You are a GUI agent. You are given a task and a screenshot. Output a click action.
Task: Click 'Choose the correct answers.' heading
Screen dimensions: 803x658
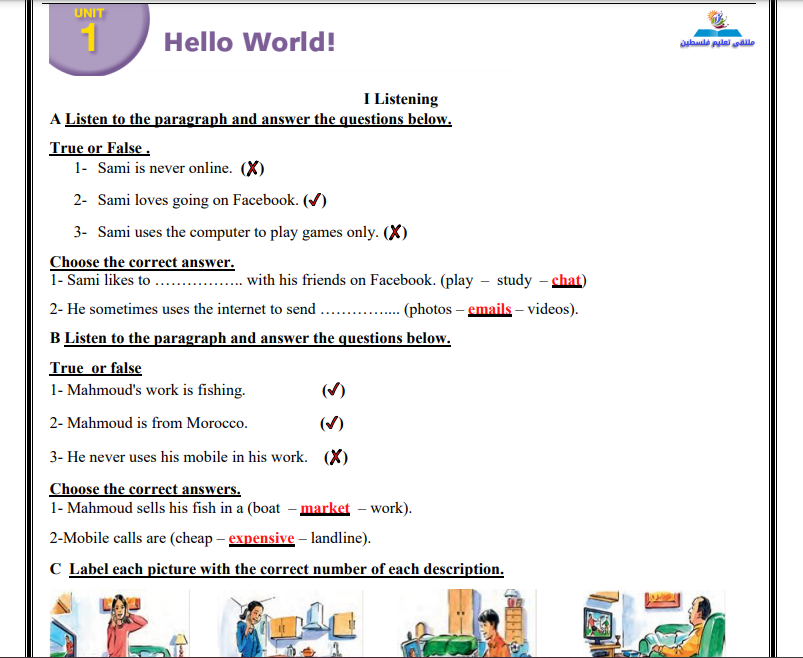[145, 489]
